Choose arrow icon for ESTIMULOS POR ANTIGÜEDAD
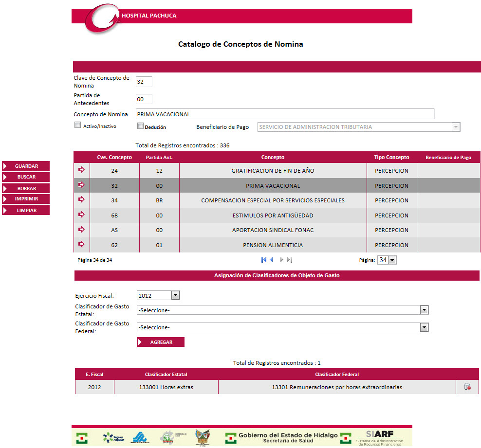 [x=81, y=215]
